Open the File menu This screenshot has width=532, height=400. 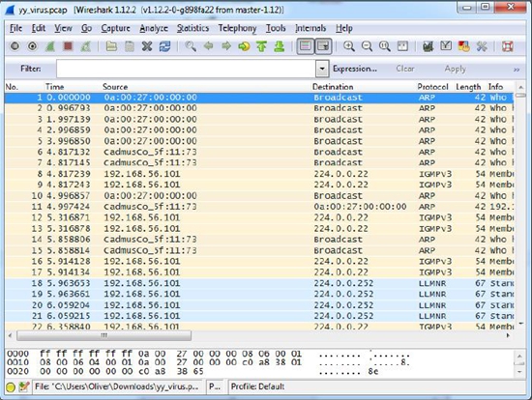(x=15, y=28)
